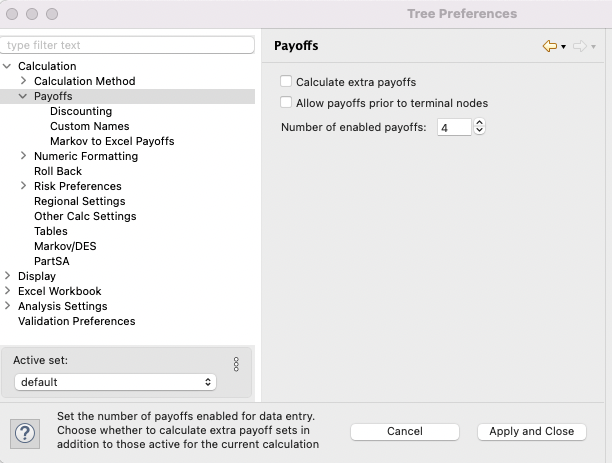
Task: Click the type filter text field
Action: [127, 45]
